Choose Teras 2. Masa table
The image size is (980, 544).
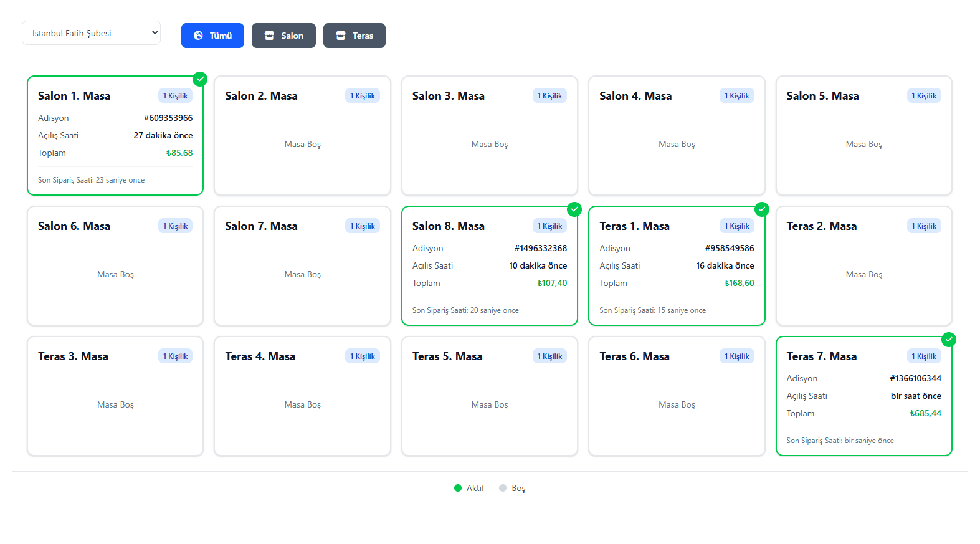(864, 266)
